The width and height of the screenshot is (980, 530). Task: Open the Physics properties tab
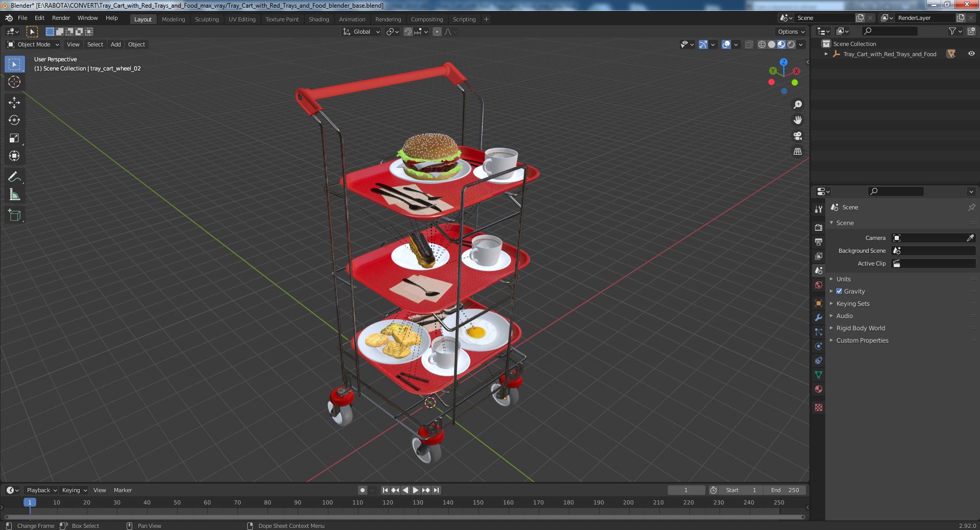(819, 346)
